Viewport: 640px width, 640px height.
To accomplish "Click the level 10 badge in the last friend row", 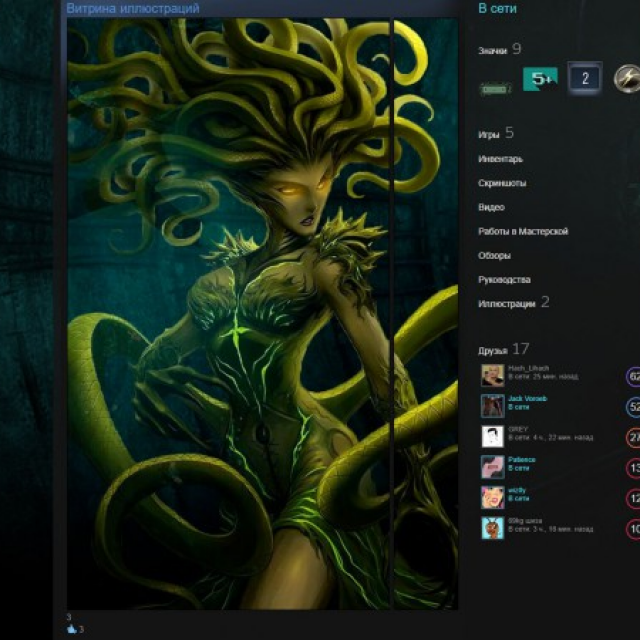I will [633, 529].
